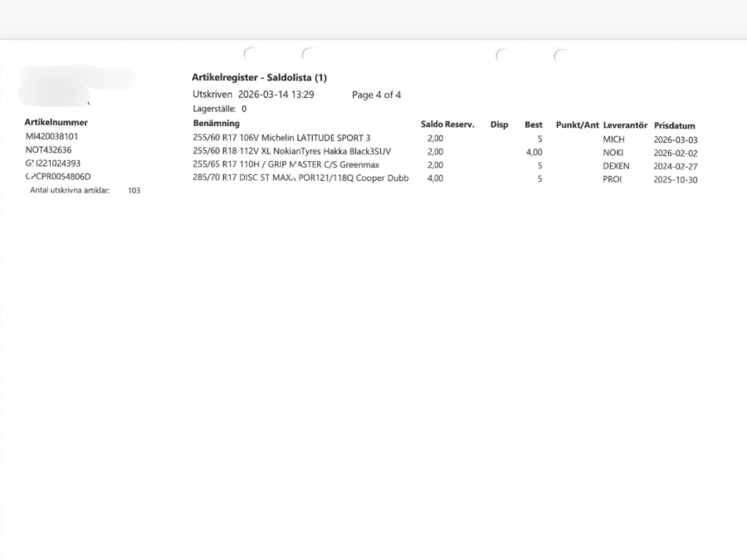The image size is (747, 560).
Task: Click the price date 2025-10-30
Action: click(x=675, y=179)
